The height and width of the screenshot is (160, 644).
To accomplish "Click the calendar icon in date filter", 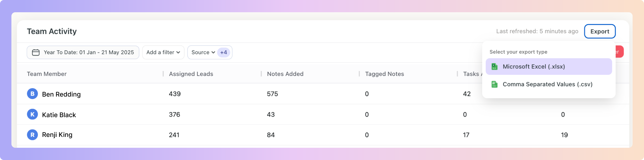I will point(36,52).
